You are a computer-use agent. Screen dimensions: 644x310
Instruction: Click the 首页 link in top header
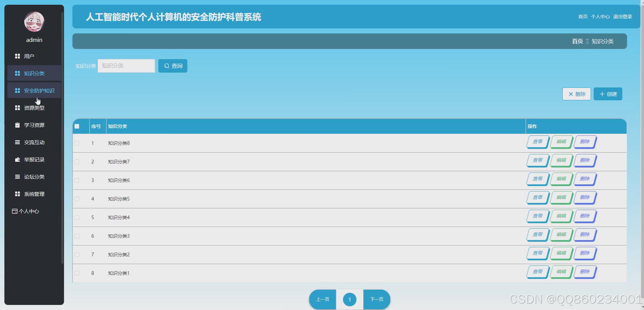tap(583, 17)
